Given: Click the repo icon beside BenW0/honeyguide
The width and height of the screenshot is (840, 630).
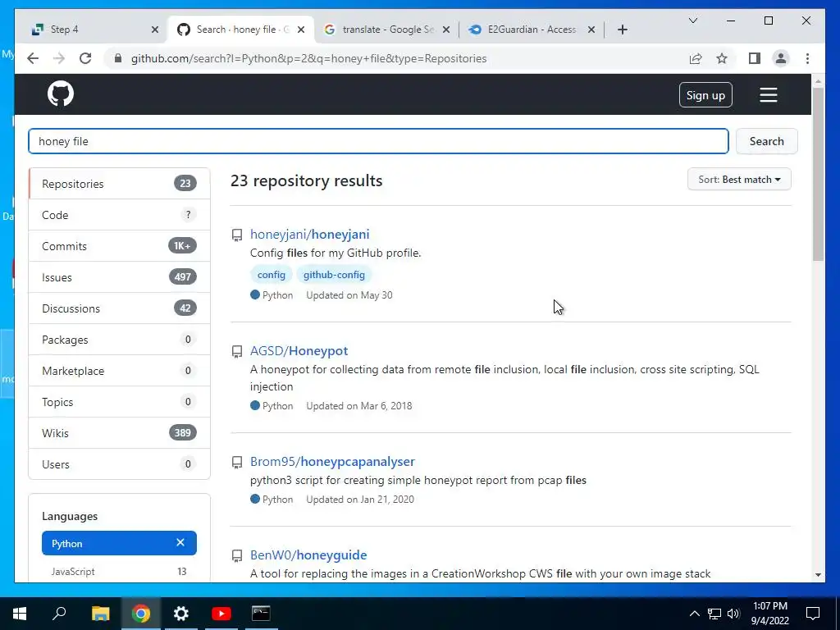Looking at the screenshot, I should (x=237, y=555).
